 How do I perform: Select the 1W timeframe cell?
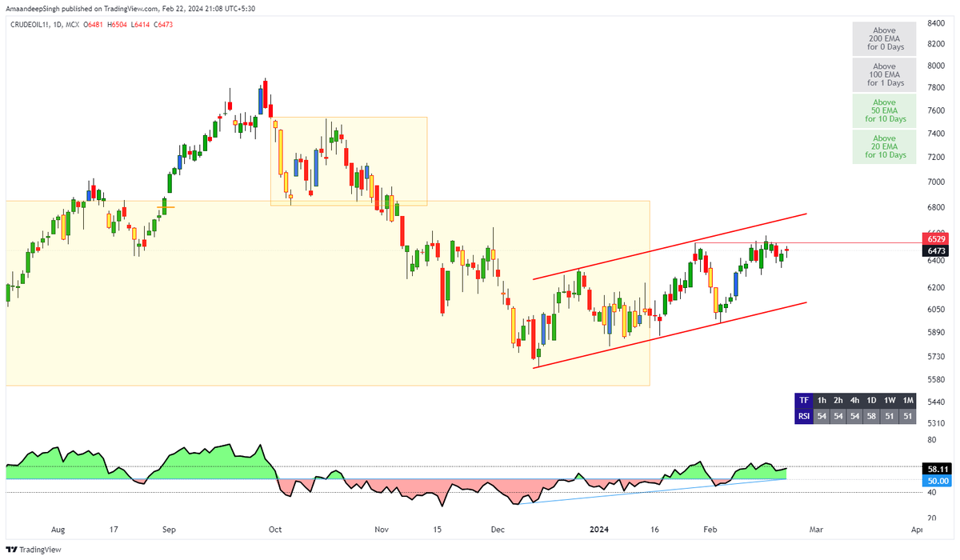click(x=890, y=400)
